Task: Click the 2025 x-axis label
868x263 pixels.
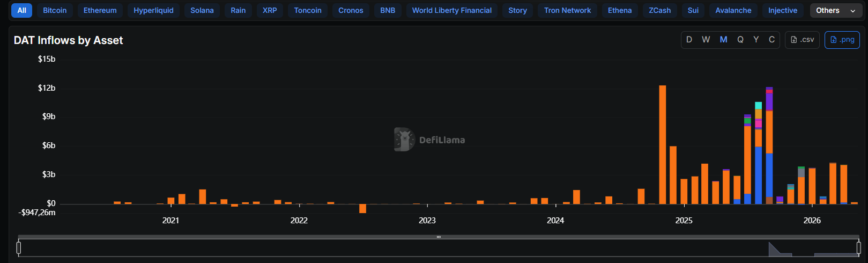Action: click(x=684, y=221)
